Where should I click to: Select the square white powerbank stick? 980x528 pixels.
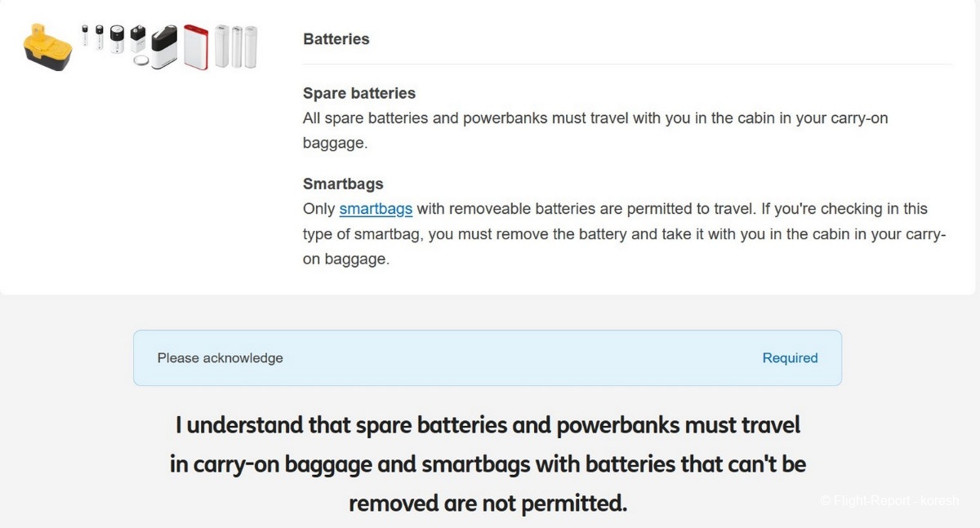(222, 47)
